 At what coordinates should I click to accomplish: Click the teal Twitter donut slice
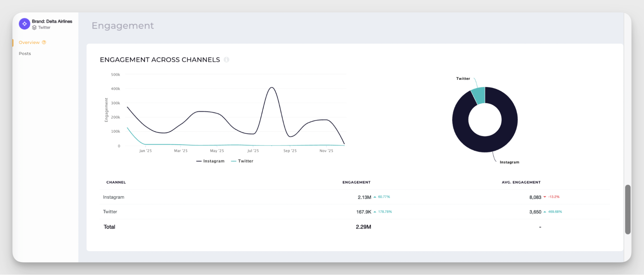(x=479, y=95)
